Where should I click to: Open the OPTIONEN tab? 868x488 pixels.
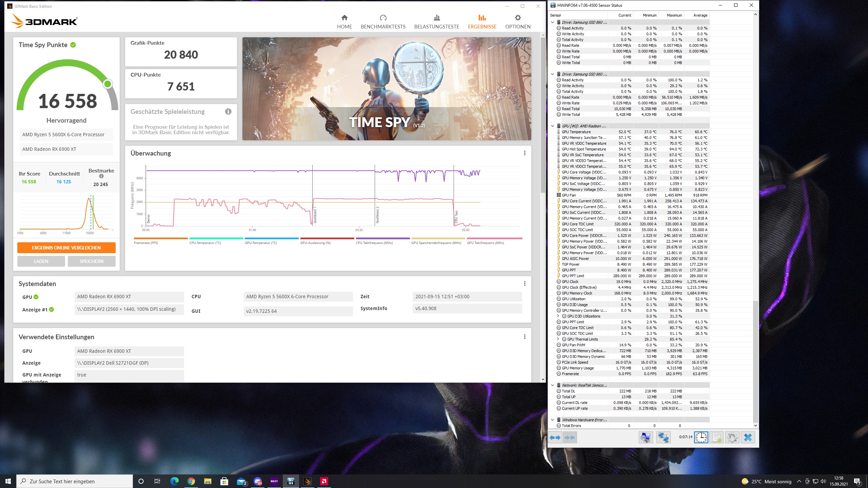[517, 22]
